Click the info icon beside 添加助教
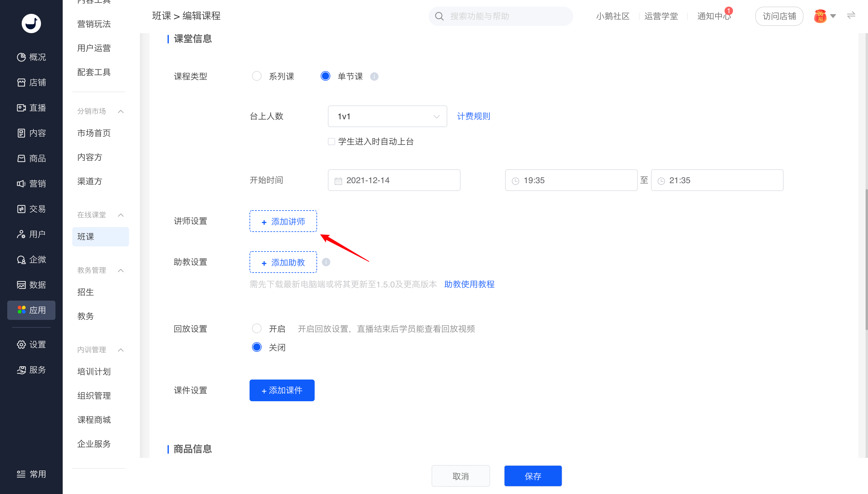The width and height of the screenshot is (868, 494). [x=326, y=262]
